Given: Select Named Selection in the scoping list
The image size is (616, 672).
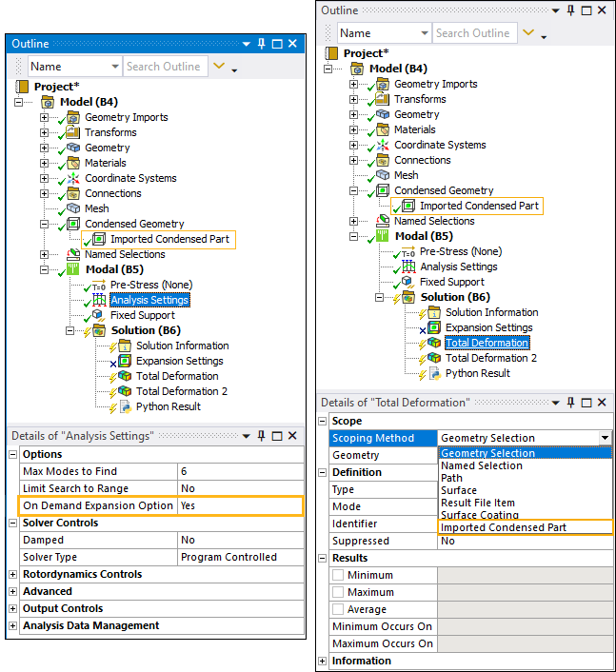Looking at the screenshot, I should (x=481, y=465).
